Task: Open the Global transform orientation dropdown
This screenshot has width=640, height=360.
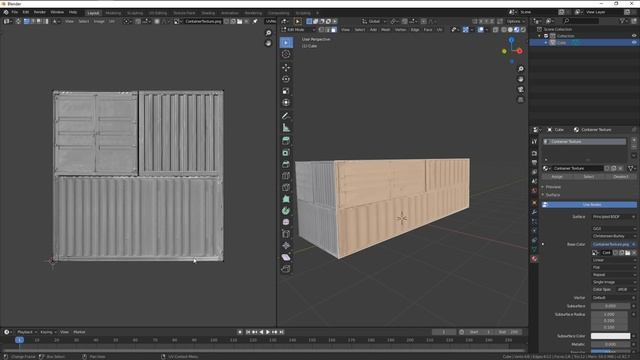Action: tap(374, 21)
